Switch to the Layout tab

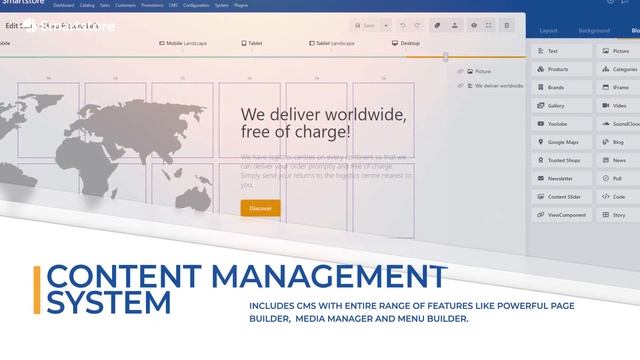click(548, 31)
